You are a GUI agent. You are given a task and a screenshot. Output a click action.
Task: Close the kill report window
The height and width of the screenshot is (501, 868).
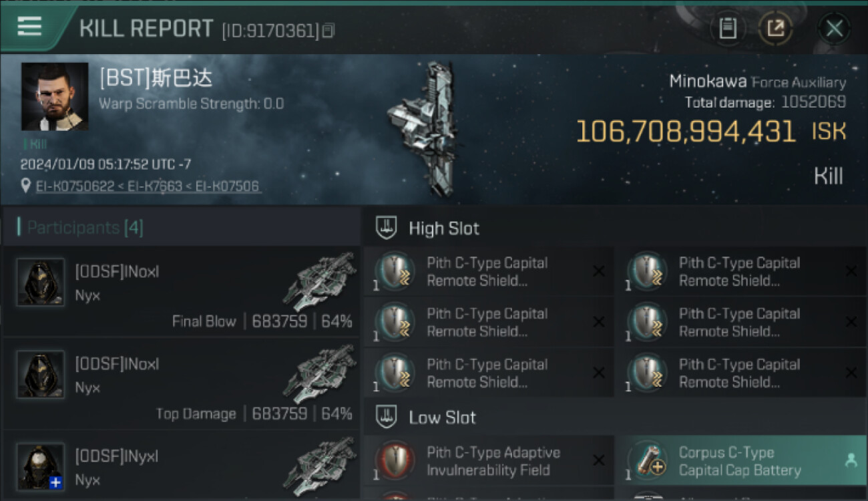click(834, 29)
